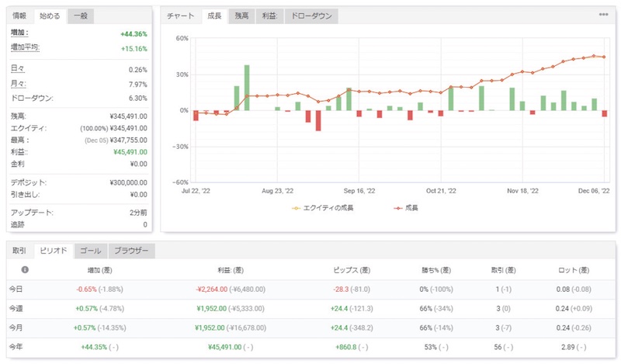621x364 pixels.
Task: Open the 一般 tab
Action: [x=79, y=16]
